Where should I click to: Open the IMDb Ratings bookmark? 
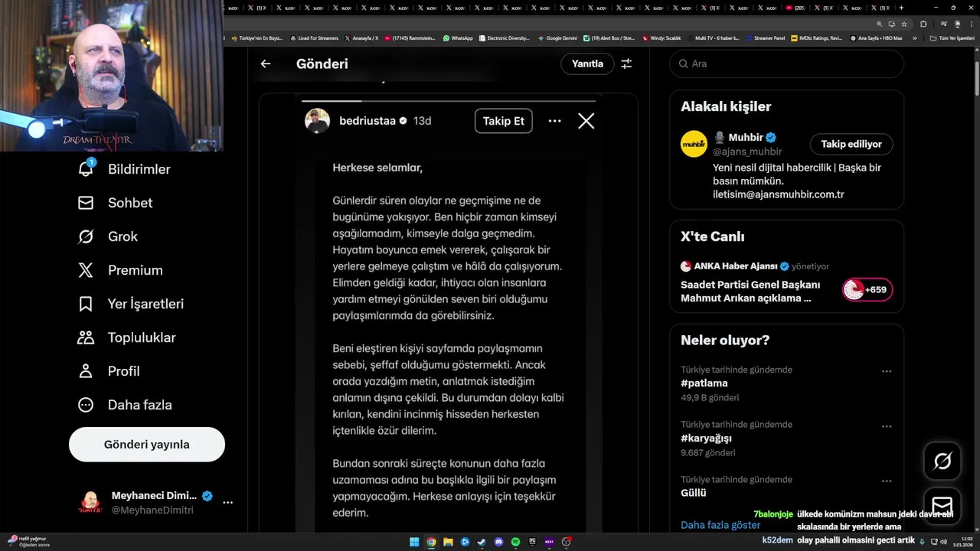(816, 37)
